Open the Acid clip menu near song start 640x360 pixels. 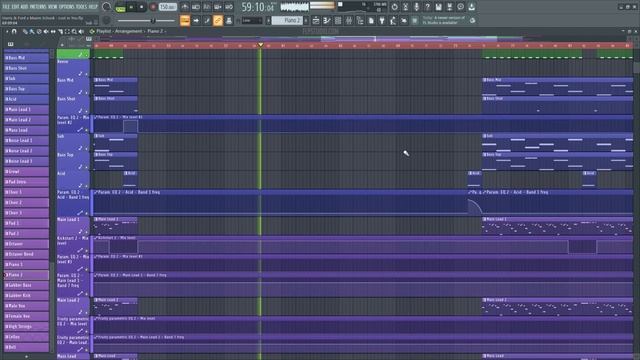[x=126, y=173]
